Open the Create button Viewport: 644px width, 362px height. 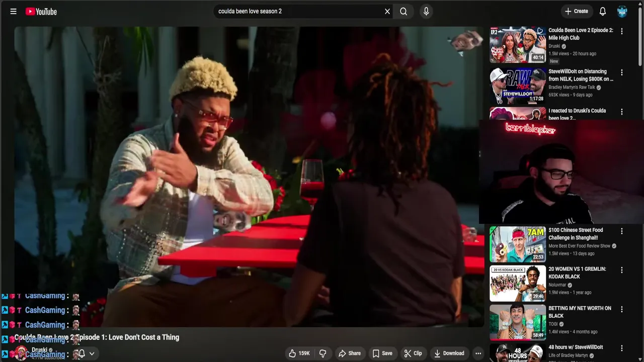(x=577, y=11)
